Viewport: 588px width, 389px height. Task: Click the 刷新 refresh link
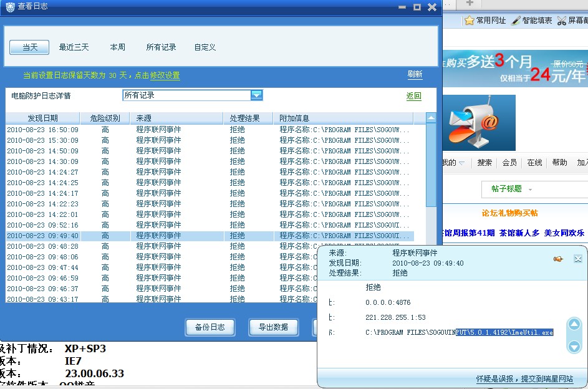415,74
